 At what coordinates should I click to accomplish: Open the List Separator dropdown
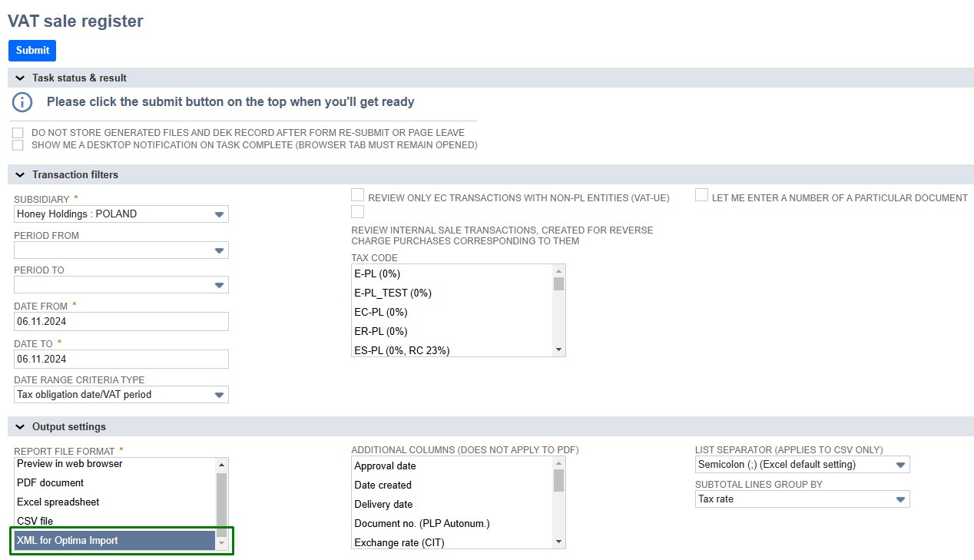tap(802, 465)
